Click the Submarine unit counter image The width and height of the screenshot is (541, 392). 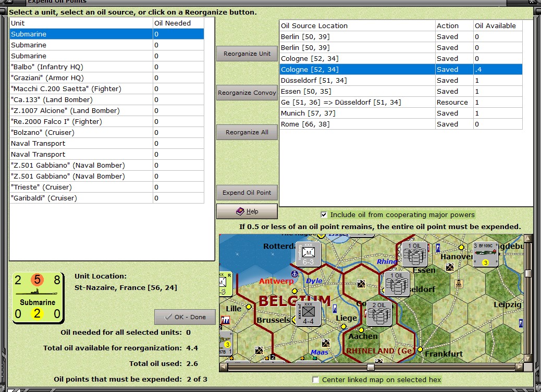point(38,297)
